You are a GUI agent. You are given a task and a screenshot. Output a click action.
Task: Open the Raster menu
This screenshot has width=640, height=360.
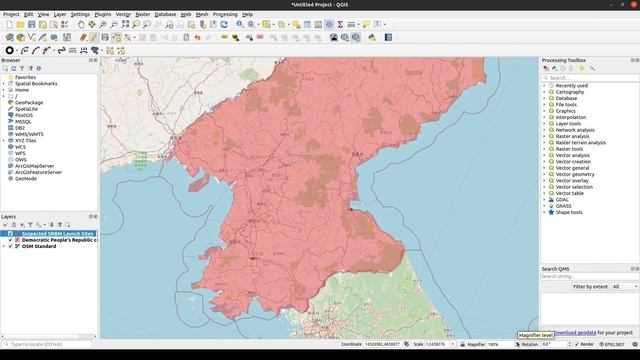(142, 14)
